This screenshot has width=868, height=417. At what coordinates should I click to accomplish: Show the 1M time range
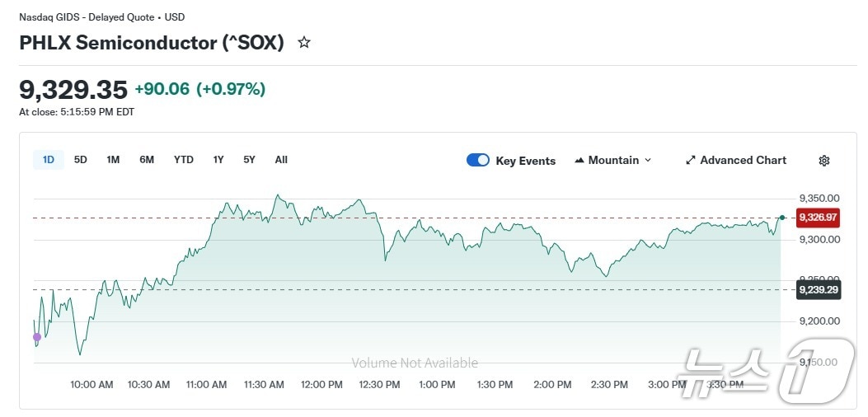click(113, 160)
